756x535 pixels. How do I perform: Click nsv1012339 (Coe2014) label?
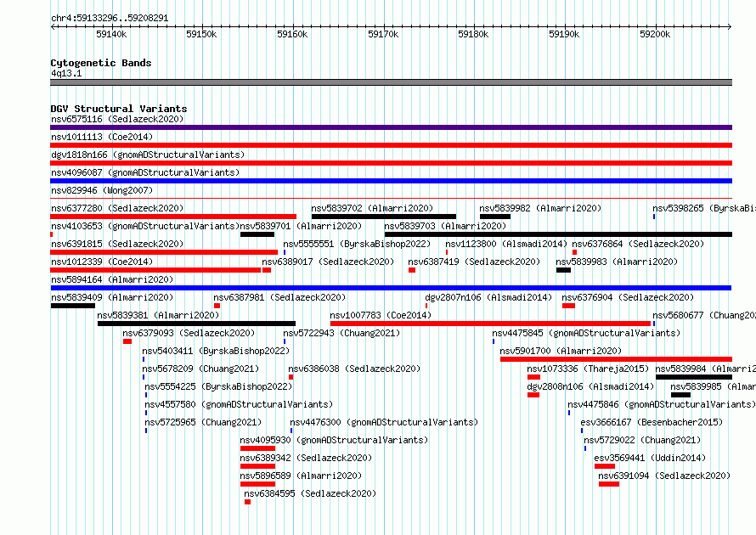pos(102,262)
